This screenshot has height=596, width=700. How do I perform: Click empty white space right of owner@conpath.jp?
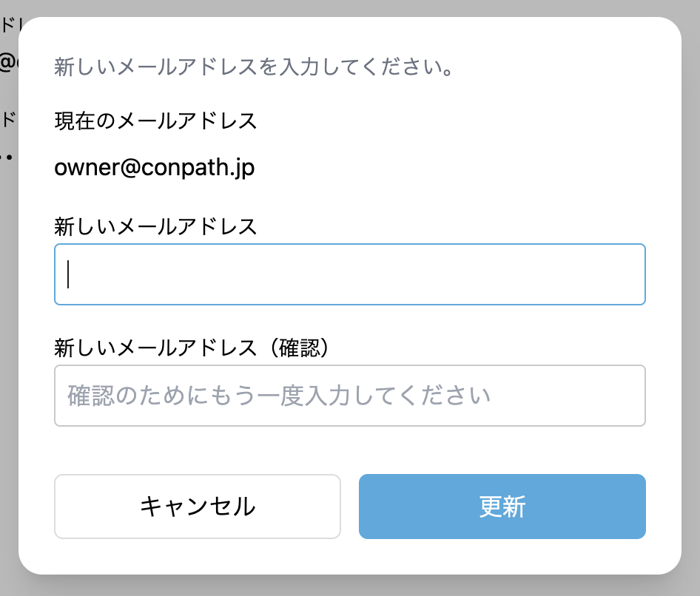[444, 168]
